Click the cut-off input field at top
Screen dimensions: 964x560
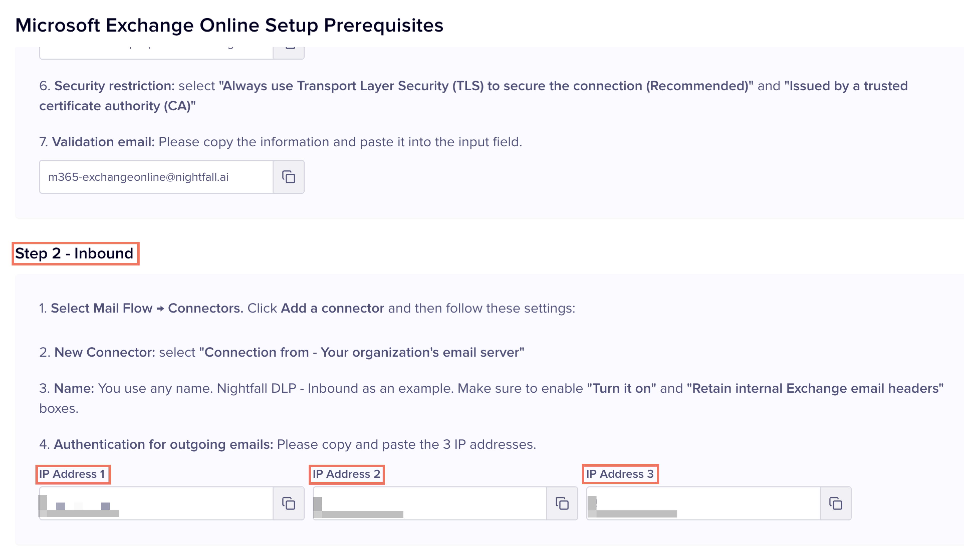[156, 52]
